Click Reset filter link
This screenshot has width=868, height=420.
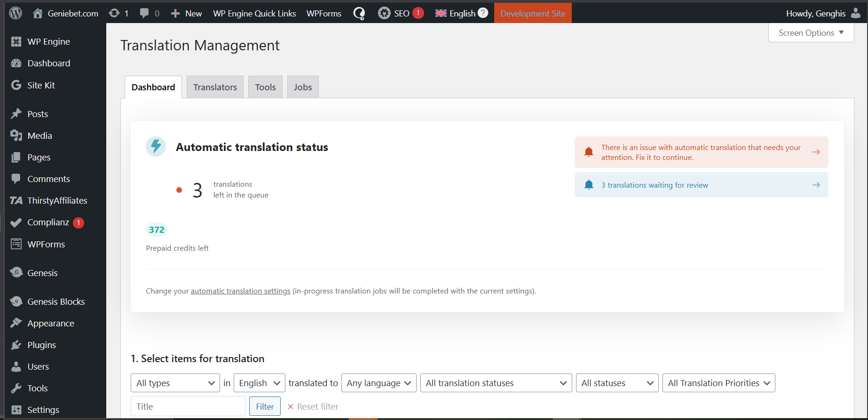[x=313, y=406]
